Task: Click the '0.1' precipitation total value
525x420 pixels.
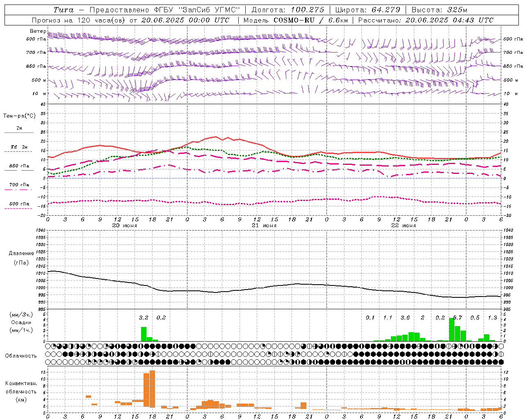Action: click(370, 317)
